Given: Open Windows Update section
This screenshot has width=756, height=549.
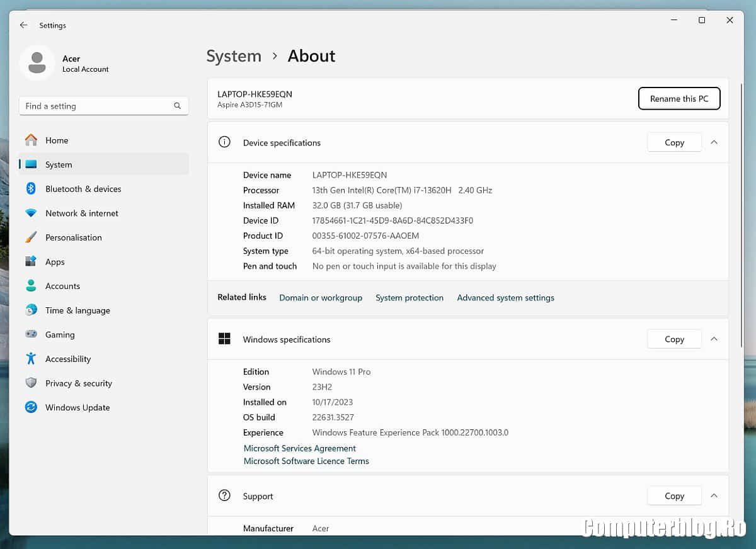Looking at the screenshot, I should click(77, 407).
